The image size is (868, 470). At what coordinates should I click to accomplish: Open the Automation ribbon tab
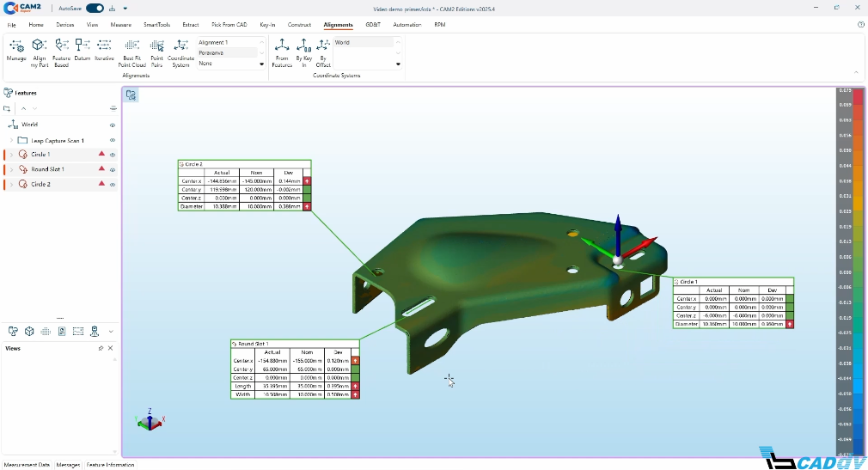[406, 25]
